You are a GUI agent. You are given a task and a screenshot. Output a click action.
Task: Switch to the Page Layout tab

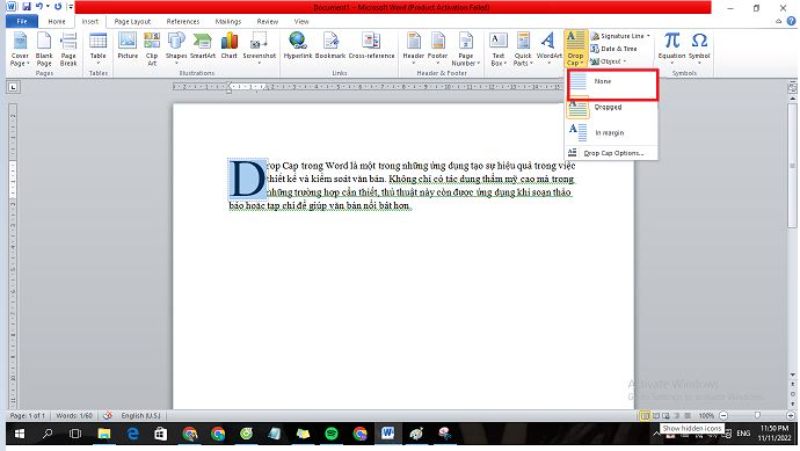click(x=132, y=21)
